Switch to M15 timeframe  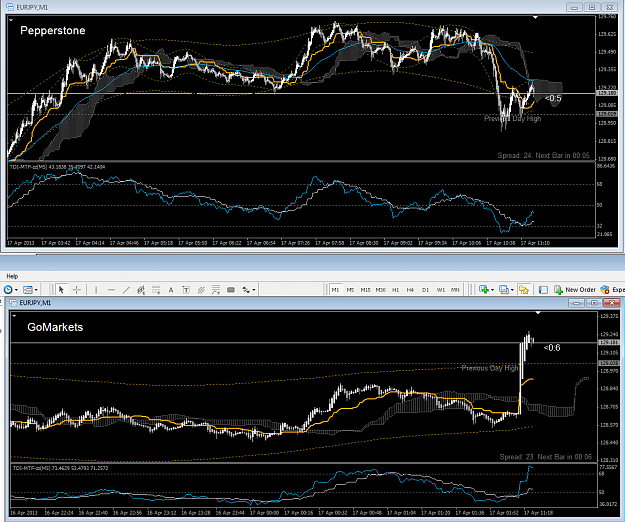click(365, 290)
